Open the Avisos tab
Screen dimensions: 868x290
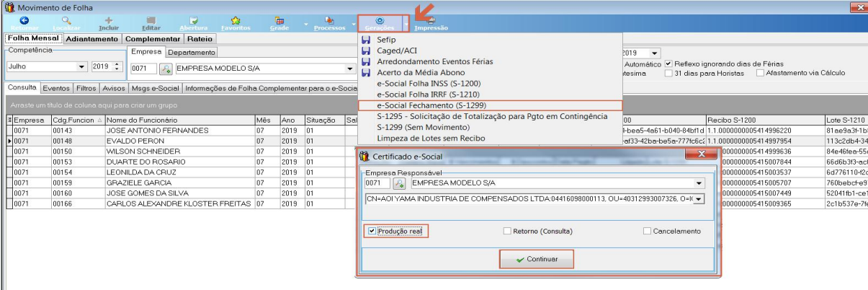[114, 89]
